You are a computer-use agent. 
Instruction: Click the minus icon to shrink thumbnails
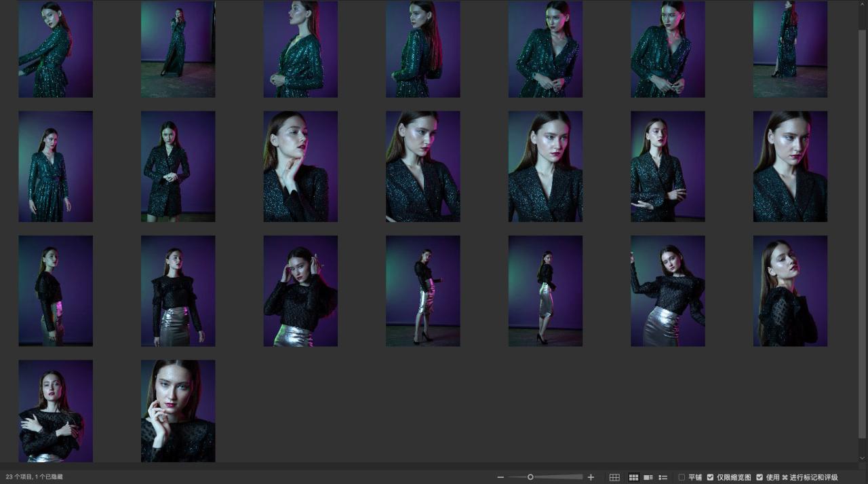point(500,477)
